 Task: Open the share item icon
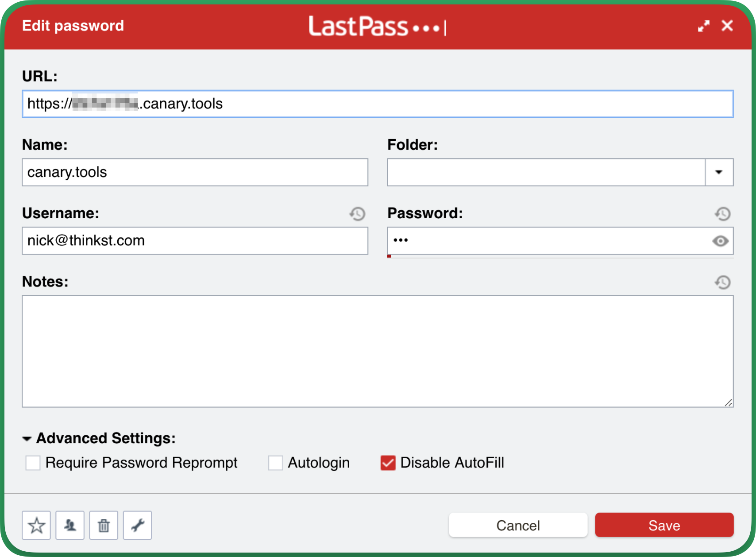70,525
